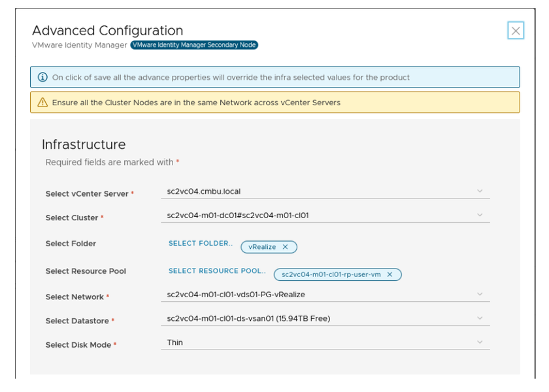549x392 pixels.
Task: Click the Advanced Configuration title
Action: [x=107, y=31]
